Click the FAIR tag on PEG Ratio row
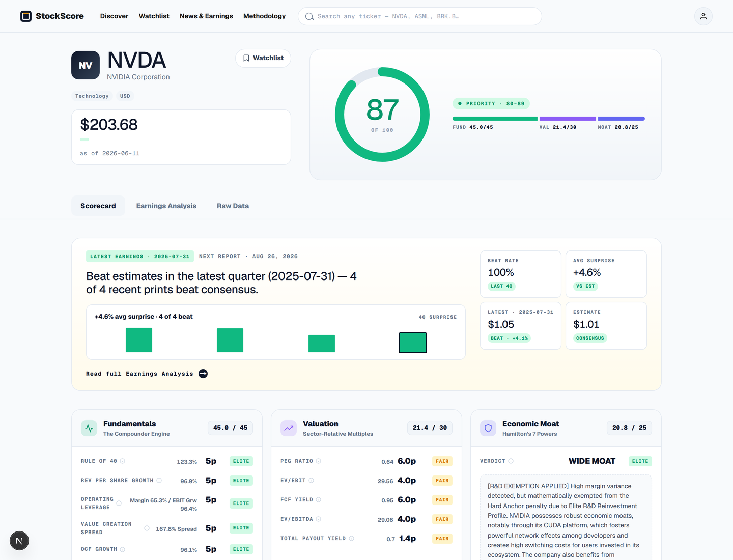733x560 pixels. tap(442, 461)
